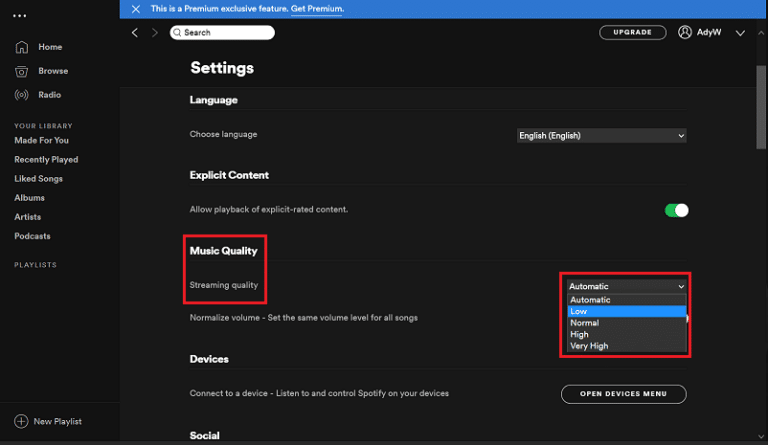Click the scrollbar up arrow
This screenshot has width=768, height=445.
761,33
